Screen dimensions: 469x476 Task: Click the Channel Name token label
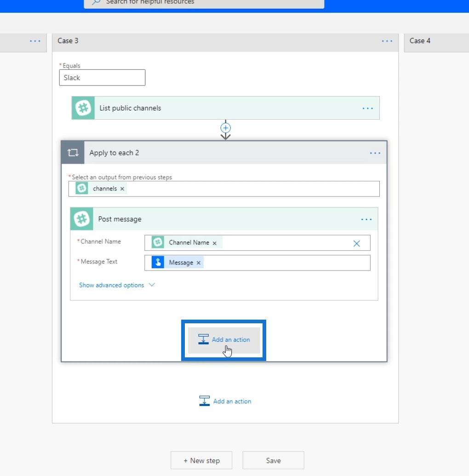click(189, 242)
